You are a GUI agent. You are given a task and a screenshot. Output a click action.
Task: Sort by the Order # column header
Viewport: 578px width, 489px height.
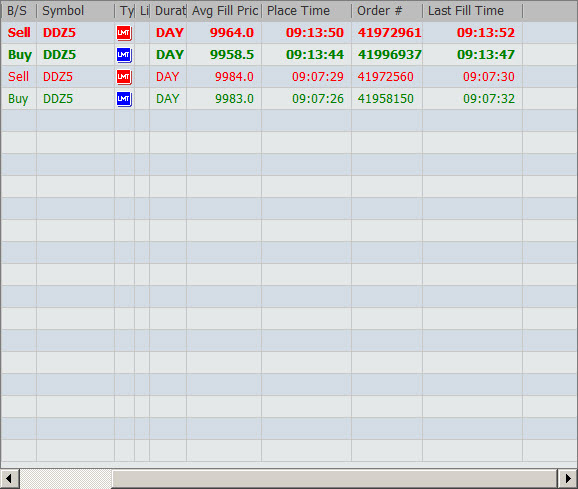coord(387,11)
